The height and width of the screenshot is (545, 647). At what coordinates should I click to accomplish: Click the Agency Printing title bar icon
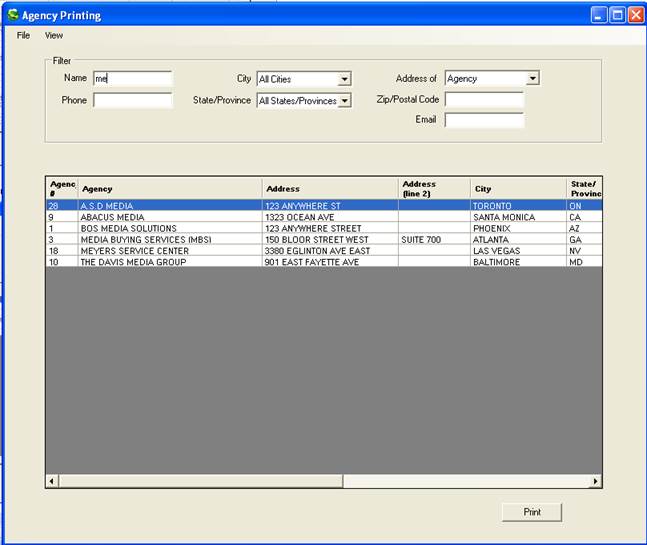(12, 15)
